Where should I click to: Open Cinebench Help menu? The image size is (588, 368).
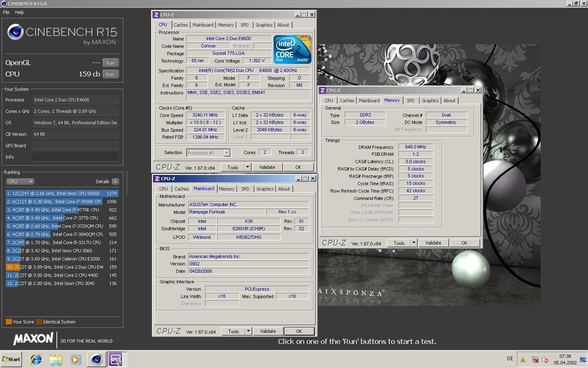[x=20, y=12]
